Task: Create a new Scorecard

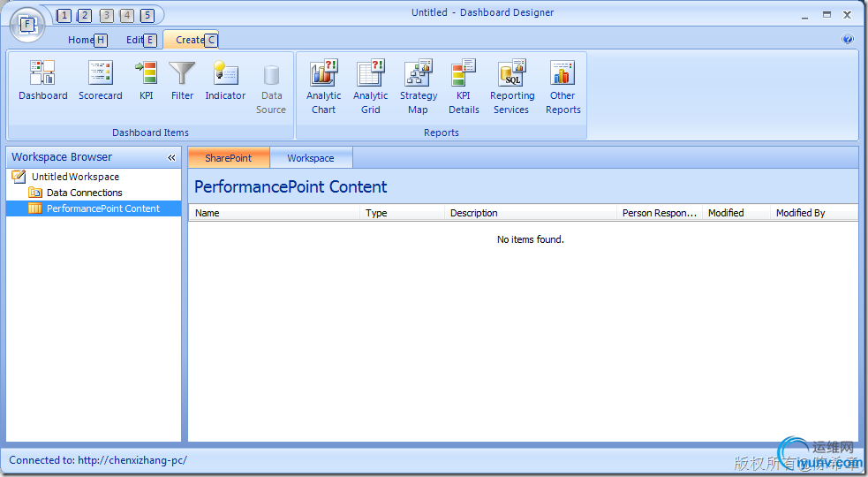Action: (100, 81)
